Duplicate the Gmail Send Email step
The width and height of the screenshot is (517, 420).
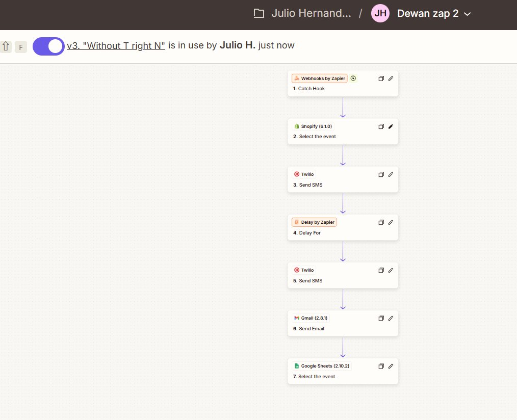pos(381,318)
